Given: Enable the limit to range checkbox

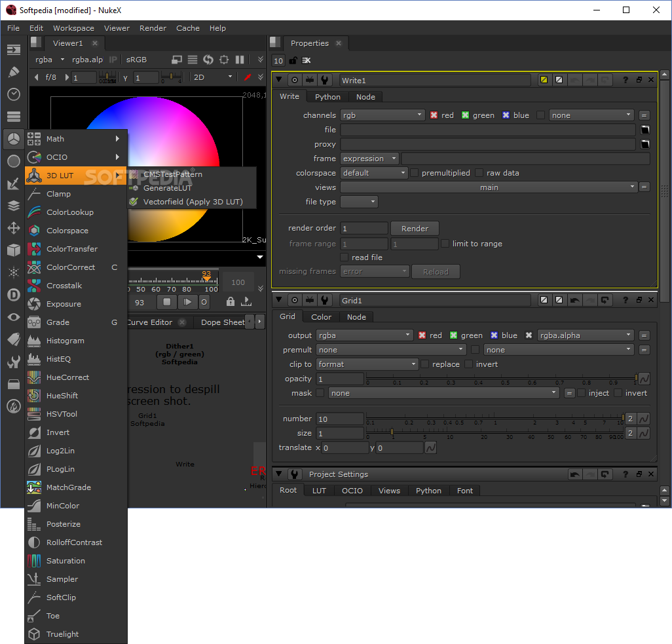Looking at the screenshot, I should coord(445,244).
